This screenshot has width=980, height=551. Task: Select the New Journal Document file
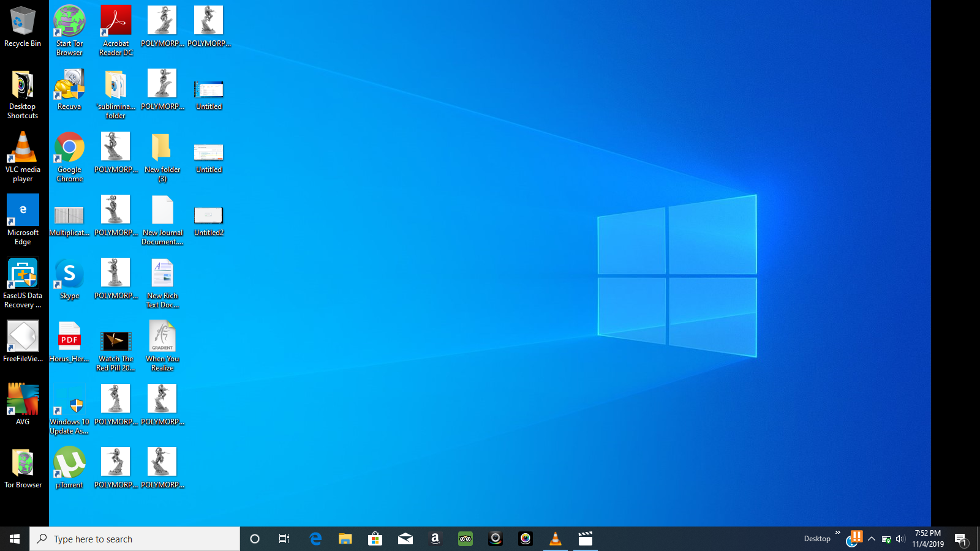click(162, 220)
